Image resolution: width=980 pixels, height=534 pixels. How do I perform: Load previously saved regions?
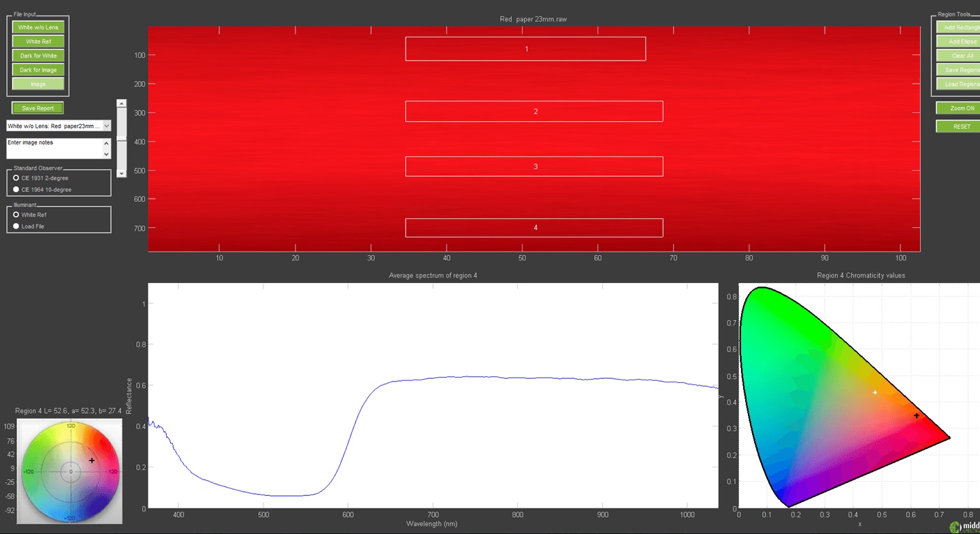click(960, 84)
